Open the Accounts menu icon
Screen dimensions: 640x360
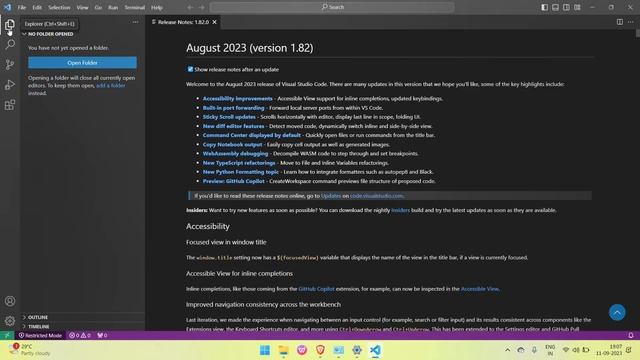click(x=10, y=301)
